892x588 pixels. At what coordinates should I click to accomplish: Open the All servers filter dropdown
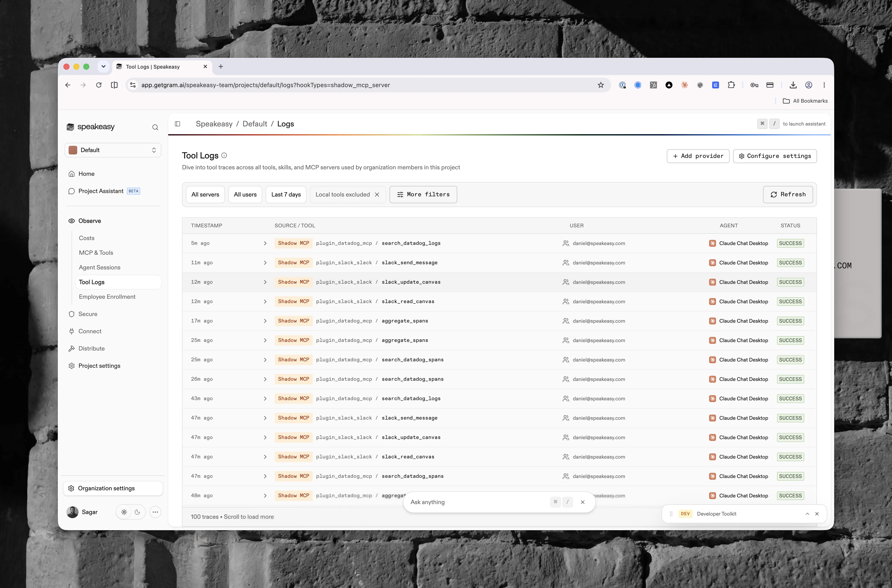[205, 194]
